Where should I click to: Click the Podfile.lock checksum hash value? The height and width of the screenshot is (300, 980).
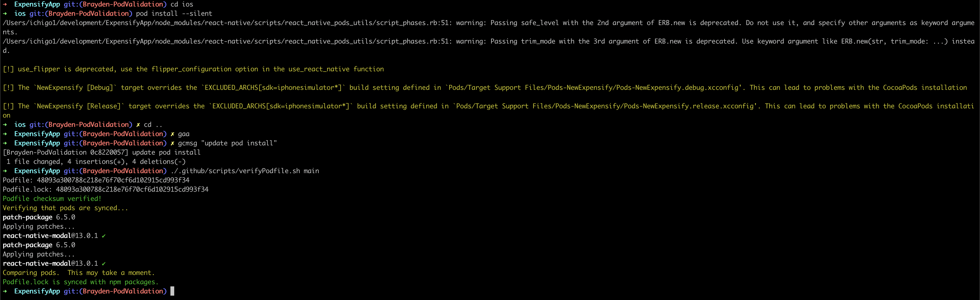tap(132, 189)
